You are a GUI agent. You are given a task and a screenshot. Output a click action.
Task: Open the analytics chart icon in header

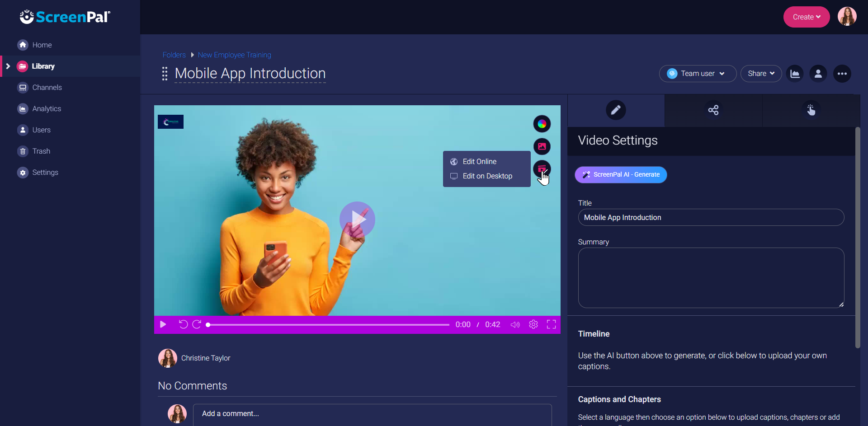[x=795, y=74]
